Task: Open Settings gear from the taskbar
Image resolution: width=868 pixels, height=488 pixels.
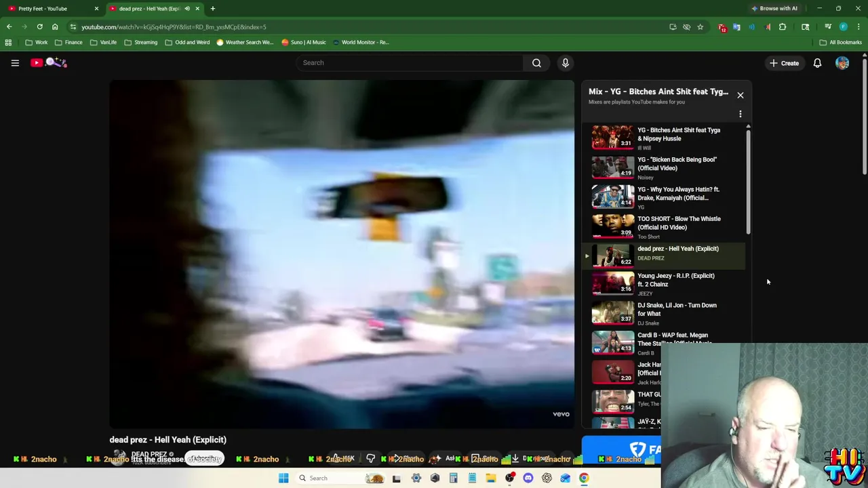Action: (x=416, y=479)
